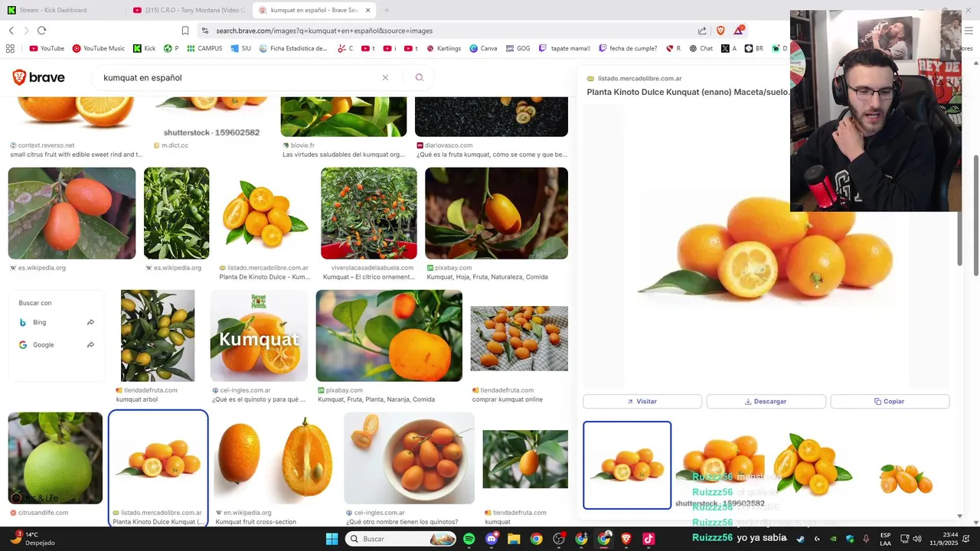The image size is (980, 551).
Task: Click the page vertical scrollbar
Action: tap(975, 214)
